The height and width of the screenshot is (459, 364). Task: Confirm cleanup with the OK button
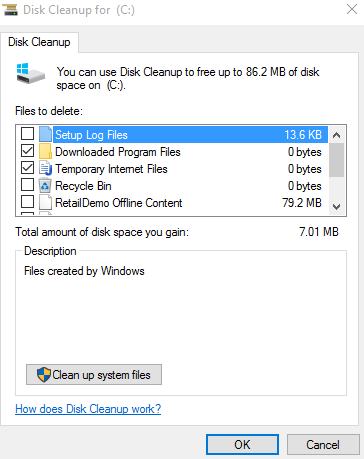(x=242, y=444)
